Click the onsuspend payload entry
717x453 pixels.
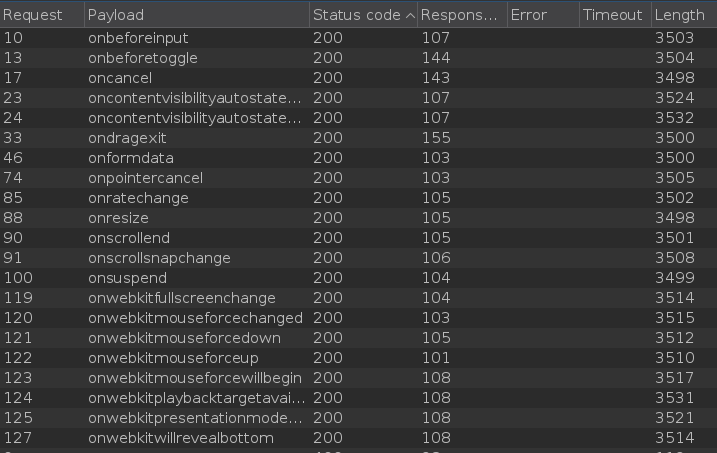tap(125, 278)
